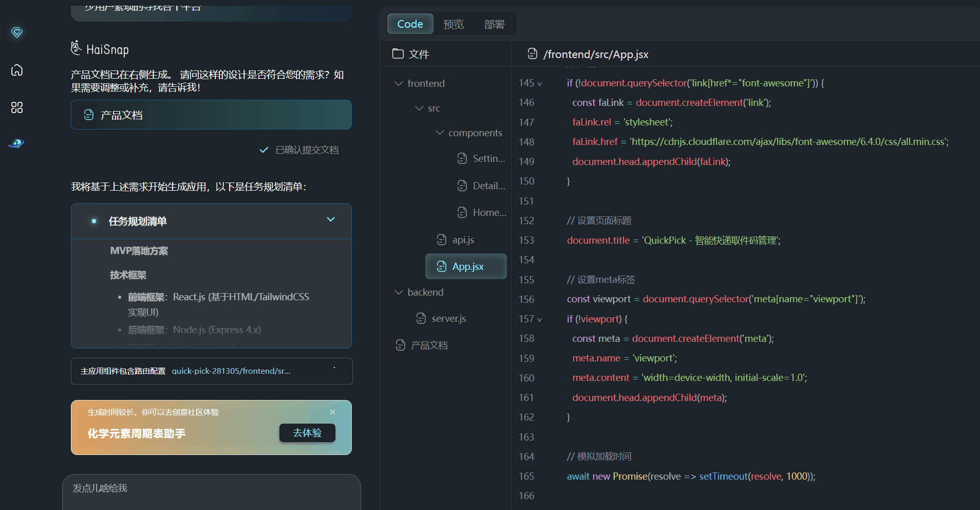The width and height of the screenshot is (980, 510).
Task: Click the 已确认提交文档 status text
Action: point(307,150)
